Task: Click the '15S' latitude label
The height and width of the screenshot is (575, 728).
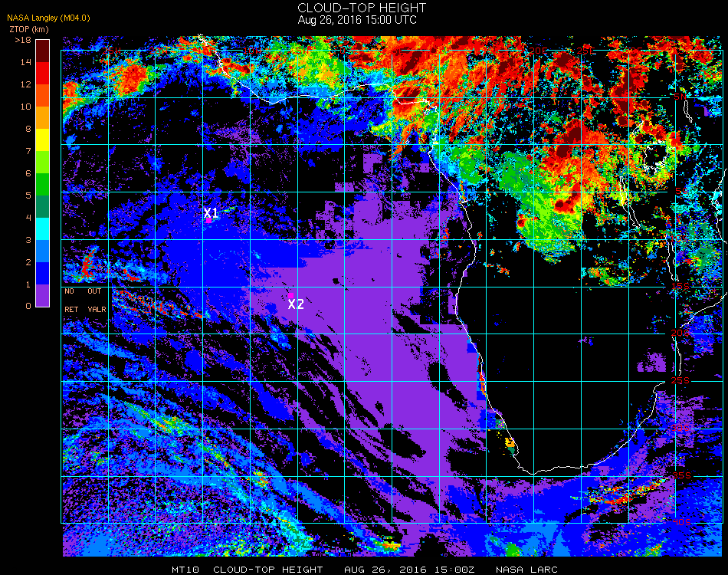Action: (x=680, y=286)
